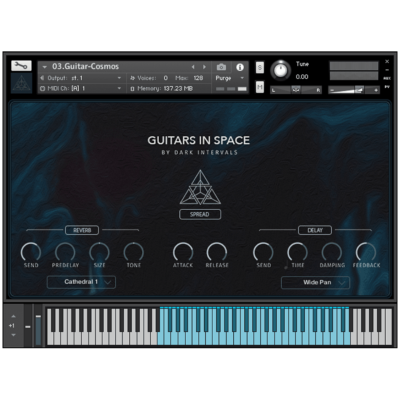400x400 pixels.
Task: Click Memory 137.23 MB readout
Action: coord(178,89)
